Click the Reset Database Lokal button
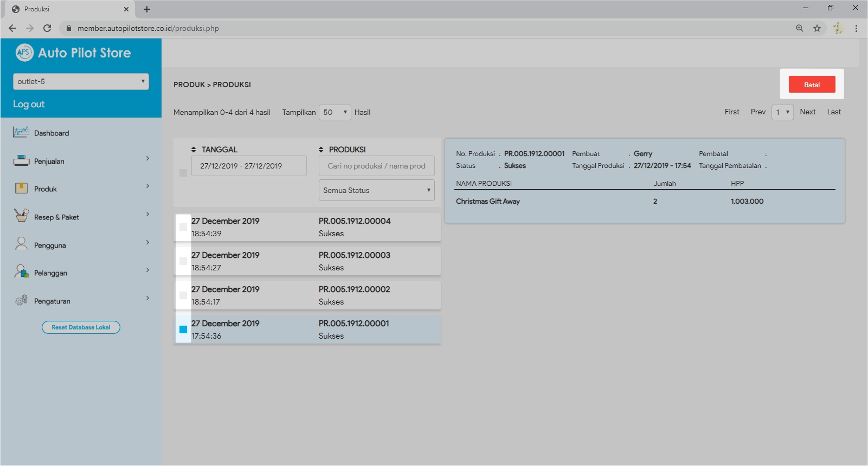The height and width of the screenshot is (466, 868). 81,327
